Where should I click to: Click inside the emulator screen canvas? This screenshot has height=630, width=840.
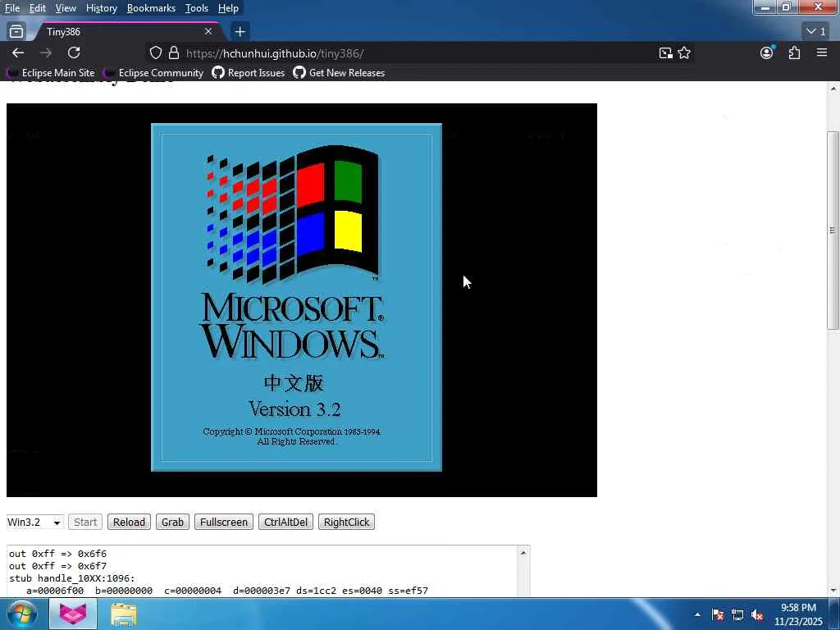302,300
